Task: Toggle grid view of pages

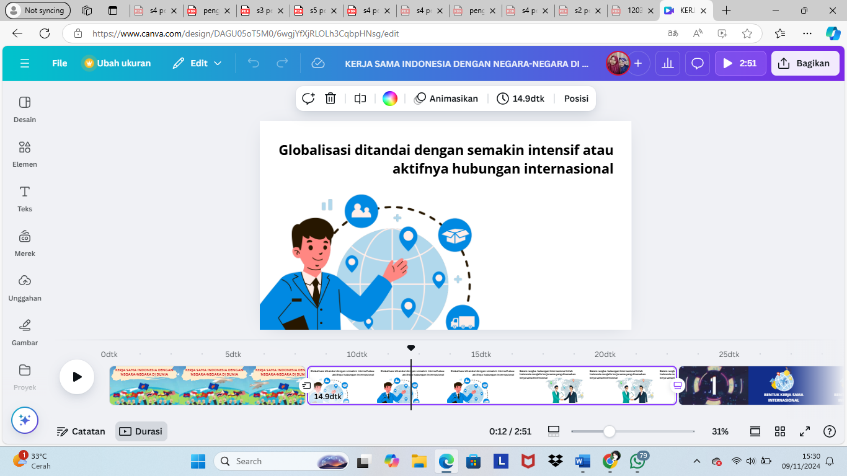Action: pyautogui.click(x=780, y=432)
